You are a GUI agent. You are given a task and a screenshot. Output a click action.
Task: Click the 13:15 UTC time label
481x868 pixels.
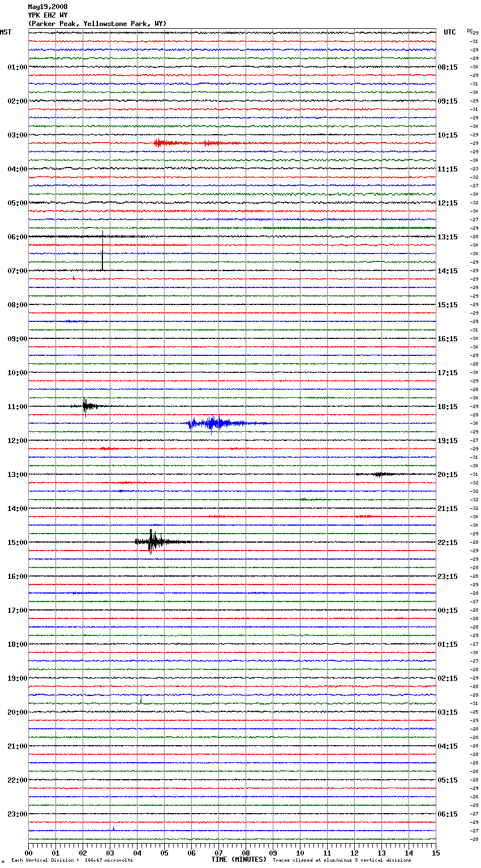point(448,237)
